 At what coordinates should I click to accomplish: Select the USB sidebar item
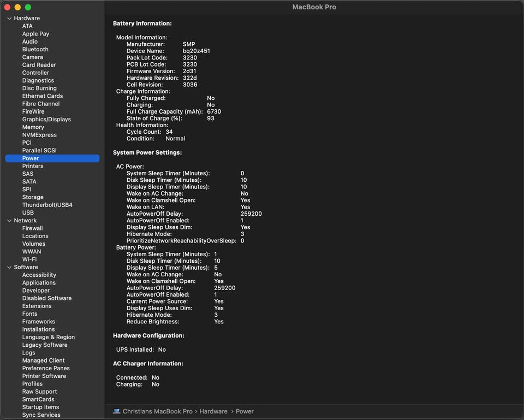28,213
